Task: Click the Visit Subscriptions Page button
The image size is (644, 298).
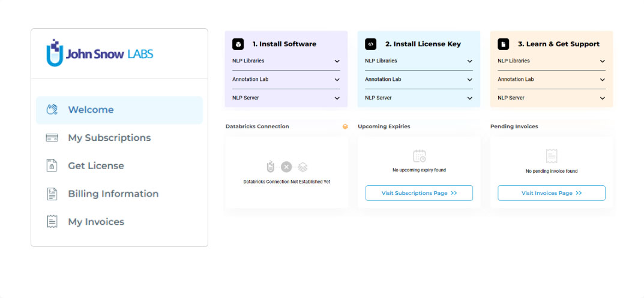Action: pyautogui.click(x=419, y=193)
